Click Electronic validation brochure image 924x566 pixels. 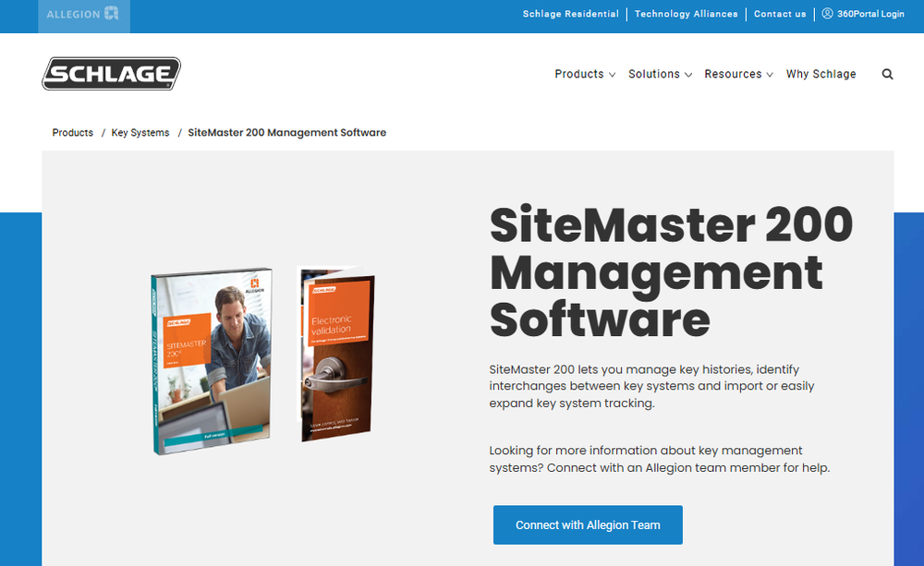coord(336,354)
